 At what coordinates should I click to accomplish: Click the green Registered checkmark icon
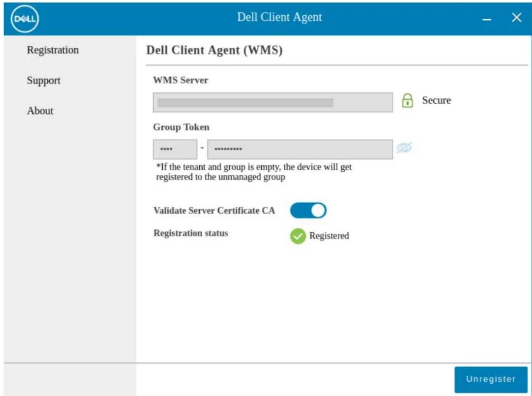[298, 236]
